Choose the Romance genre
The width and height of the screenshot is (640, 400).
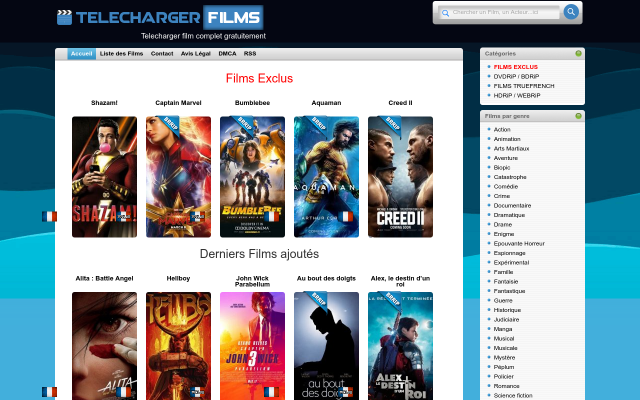point(507,386)
